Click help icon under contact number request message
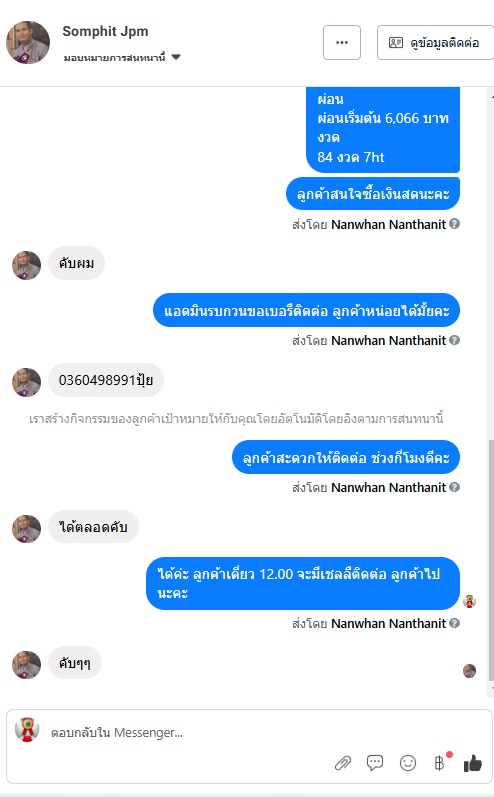The height and width of the screenshot is (797, 494). (455, 340)
